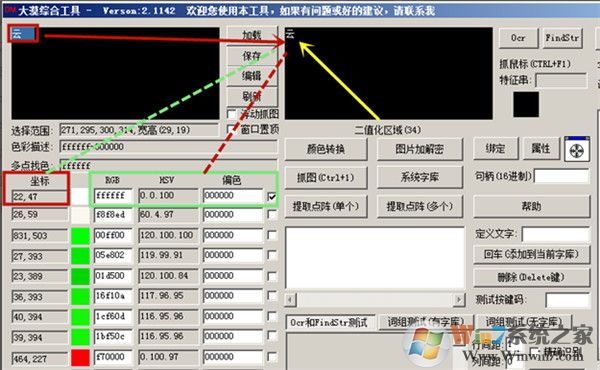Open the 词组测试(无字库) tab

click(523, 322)
